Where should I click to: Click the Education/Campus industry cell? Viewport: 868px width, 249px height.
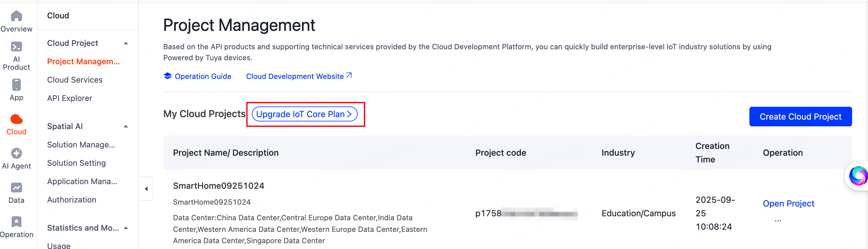pyautogui.click(x=638, y=213)
